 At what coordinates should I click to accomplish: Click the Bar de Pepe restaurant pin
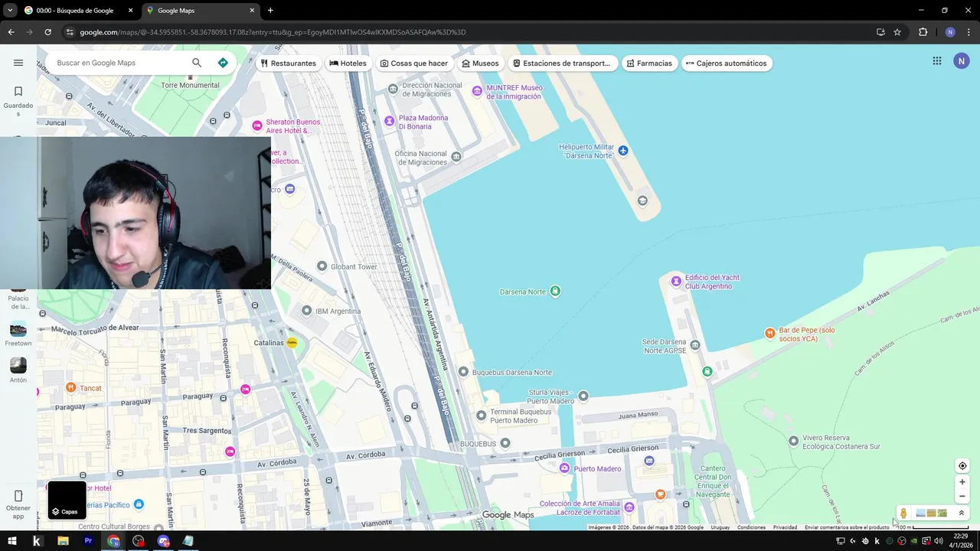[770, 333]
